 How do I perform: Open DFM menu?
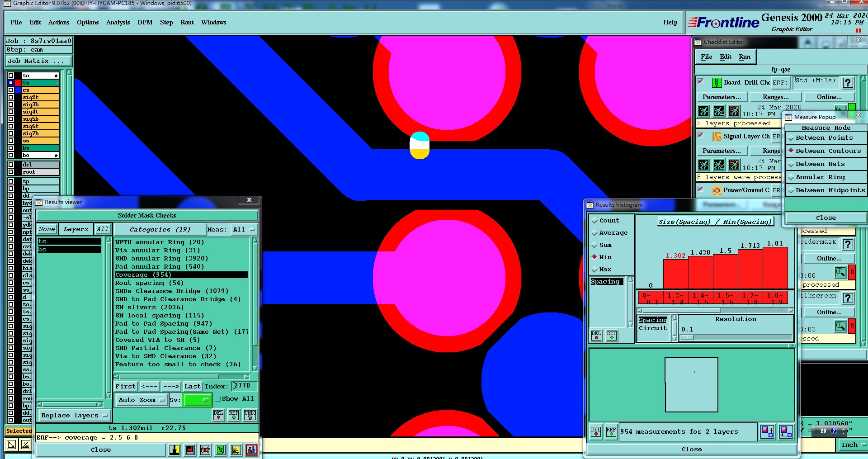[x=145, y=22]
